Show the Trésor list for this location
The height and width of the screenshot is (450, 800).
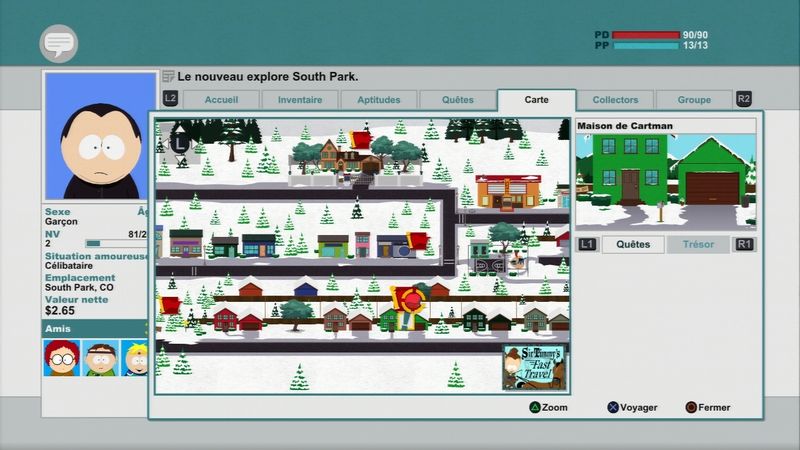[698, 244]
